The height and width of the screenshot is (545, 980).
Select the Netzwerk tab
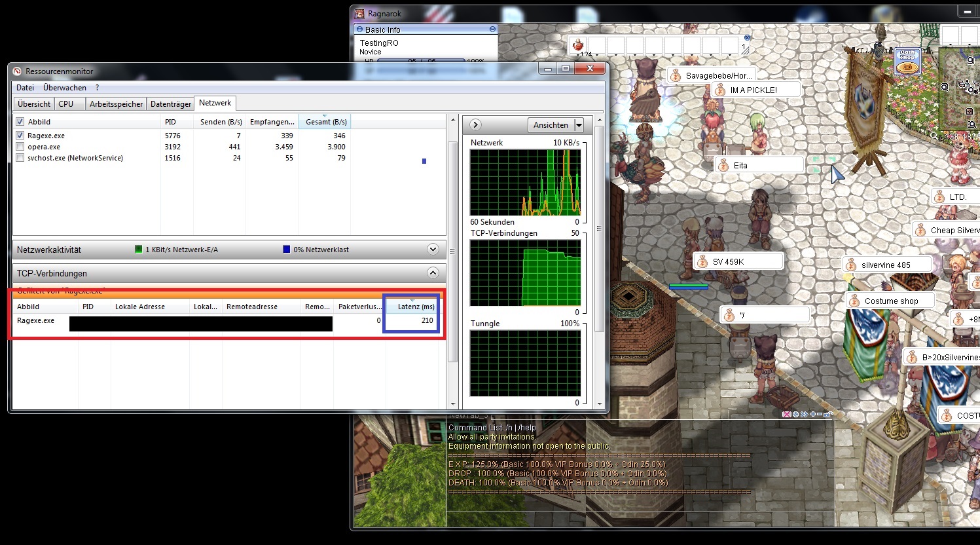pyautogui.click(x=215, y=103)
